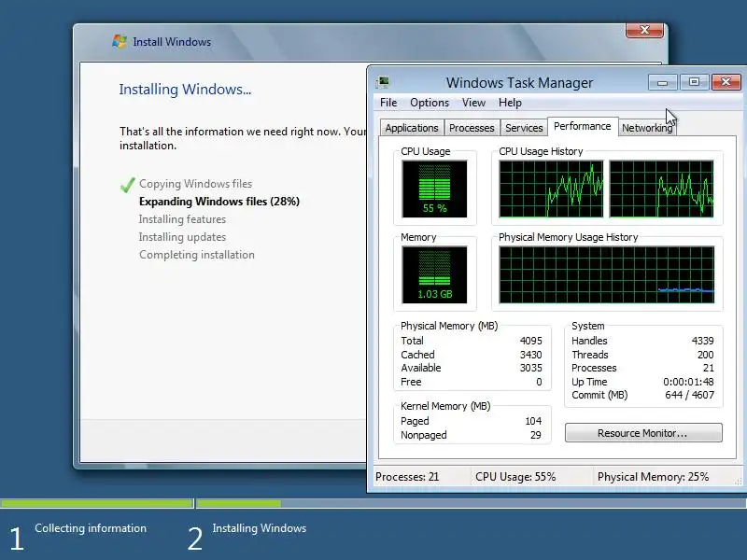Click the 'Completing installation' step
Viewport: 747px width, 560px height.
197,255
